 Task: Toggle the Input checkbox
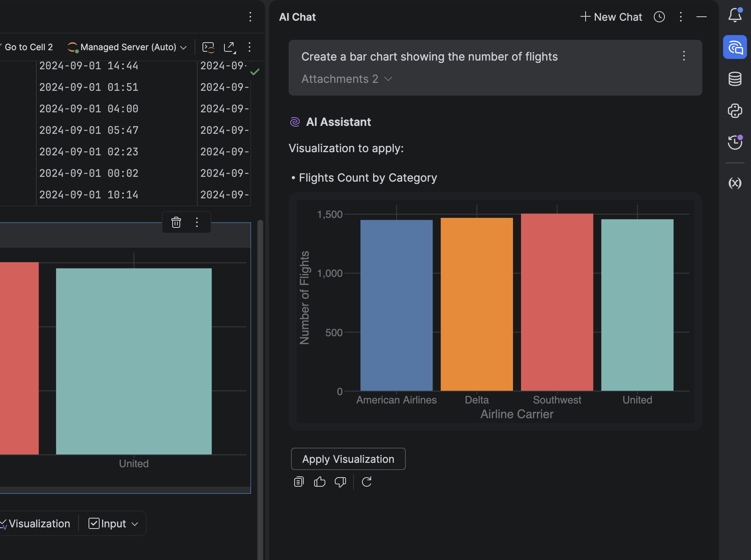[94, 523]
